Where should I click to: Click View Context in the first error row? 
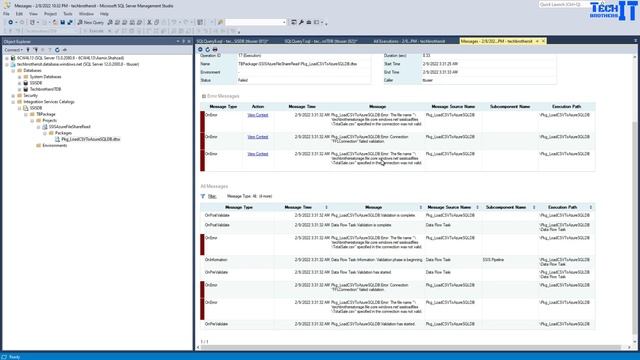258,115
